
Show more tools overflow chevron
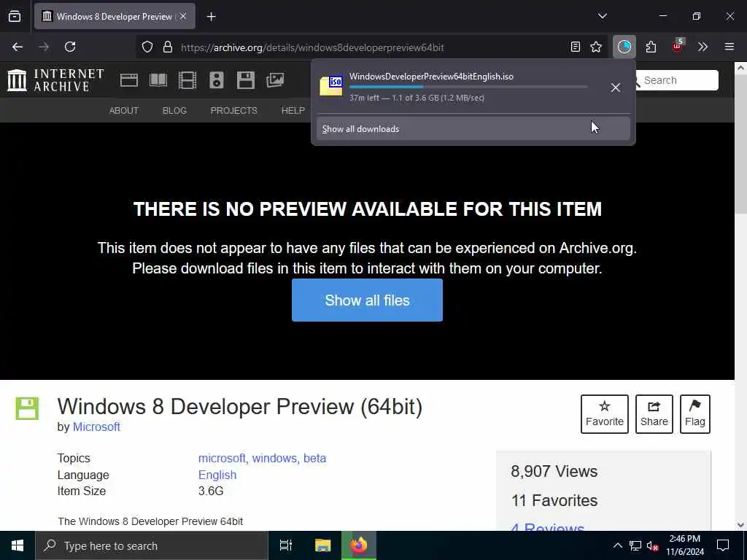pos(703,47)
